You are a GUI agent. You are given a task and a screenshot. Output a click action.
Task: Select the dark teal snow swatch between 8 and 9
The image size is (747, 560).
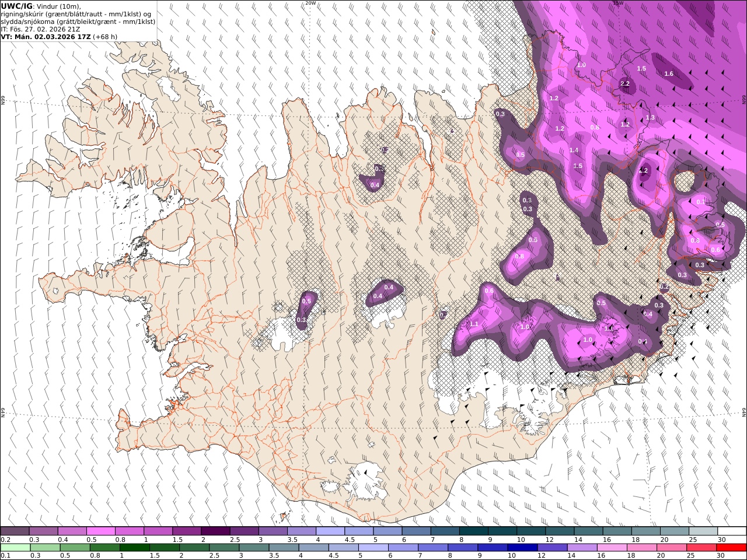(473, 531)
